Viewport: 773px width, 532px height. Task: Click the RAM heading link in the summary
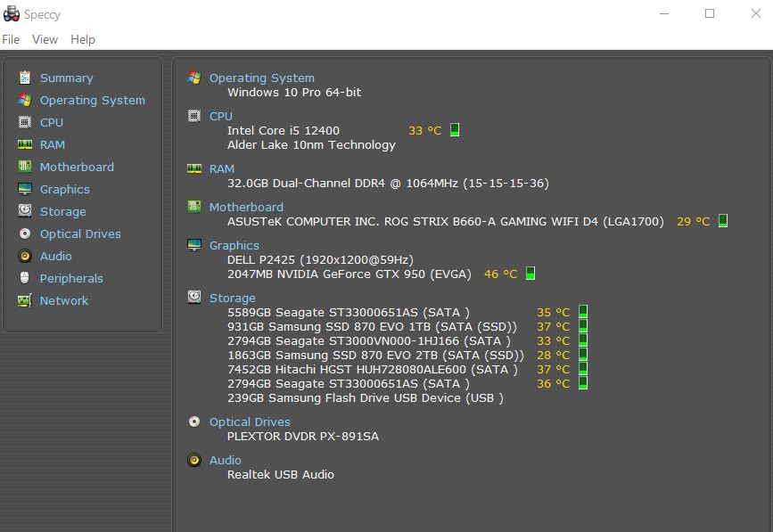222,168
